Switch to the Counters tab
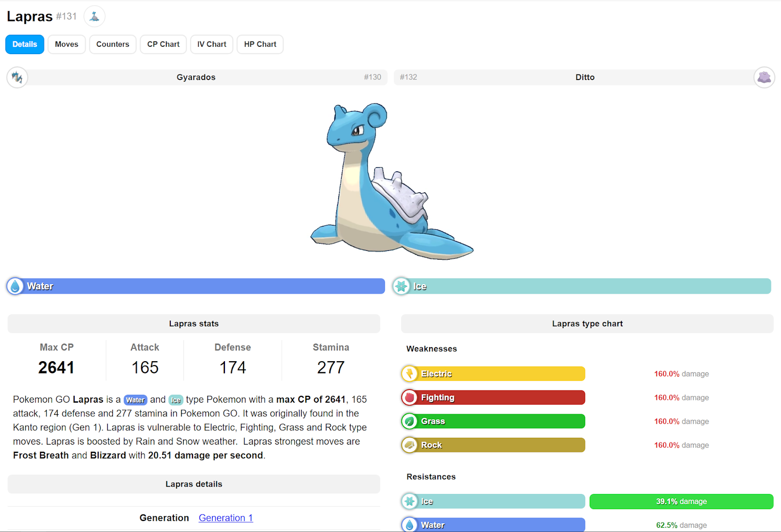The image size is (781, 532). coord(113,44)
